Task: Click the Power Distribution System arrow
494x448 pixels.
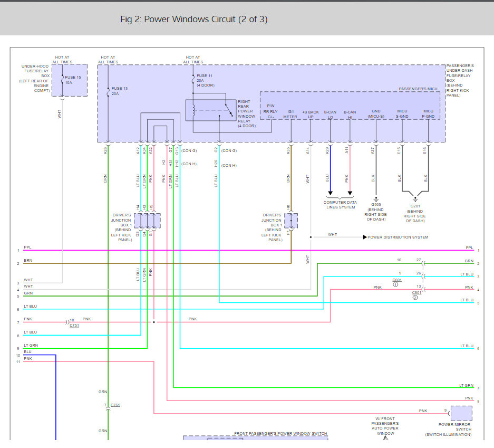Action: pos(365,237)
